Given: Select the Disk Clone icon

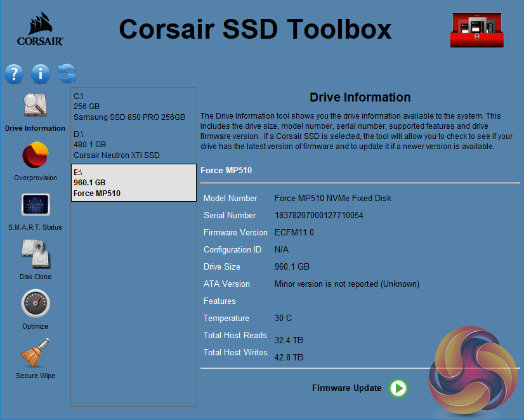Looking at the screenshot, I should point(36,254).
